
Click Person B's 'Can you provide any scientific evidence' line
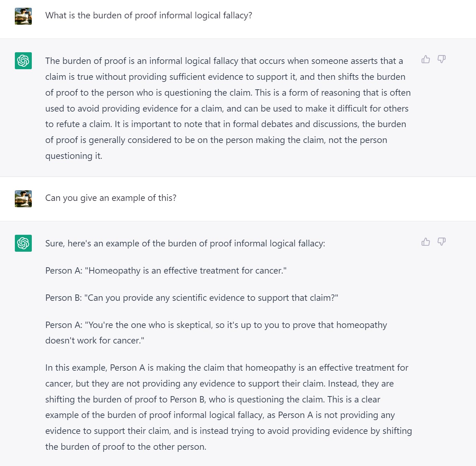point(192,298)
